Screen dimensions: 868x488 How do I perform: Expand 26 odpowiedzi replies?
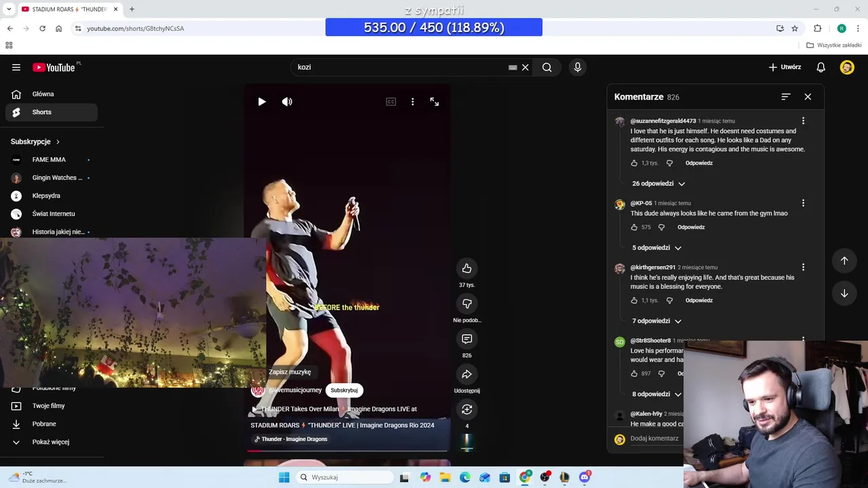658,184
